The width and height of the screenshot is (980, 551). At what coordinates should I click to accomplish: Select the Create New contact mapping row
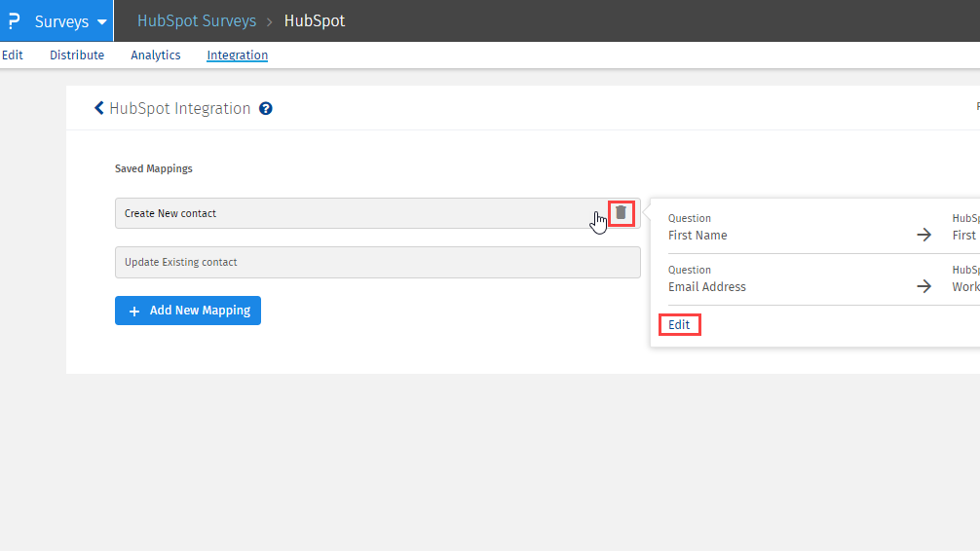pyautogui.click(x=378, y=213)
